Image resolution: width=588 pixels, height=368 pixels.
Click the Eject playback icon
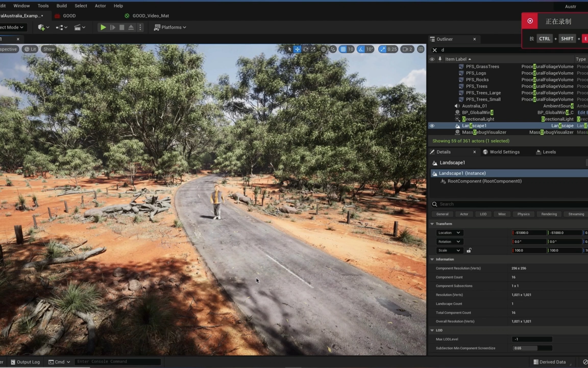131,27
